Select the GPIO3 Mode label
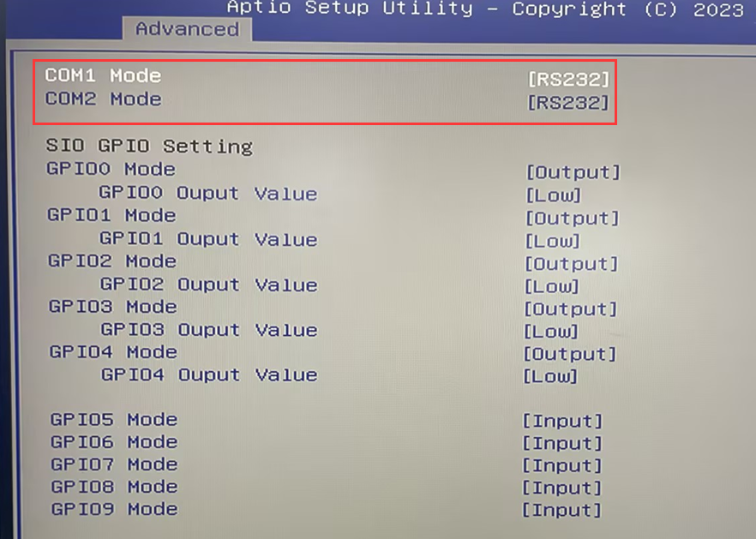This screenshot has width=756, height=539. 113,307
